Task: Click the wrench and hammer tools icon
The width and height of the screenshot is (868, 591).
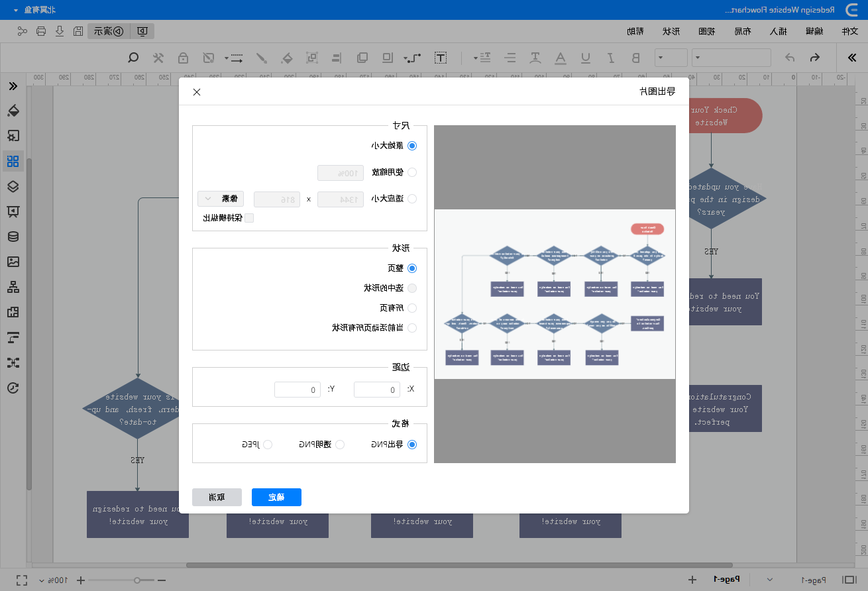Action: click(158, 58)
